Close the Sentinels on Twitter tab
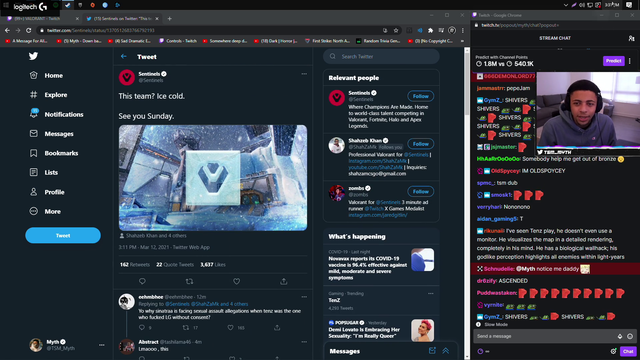Viewport: 640px width, 360px height. tap(157, 18)
